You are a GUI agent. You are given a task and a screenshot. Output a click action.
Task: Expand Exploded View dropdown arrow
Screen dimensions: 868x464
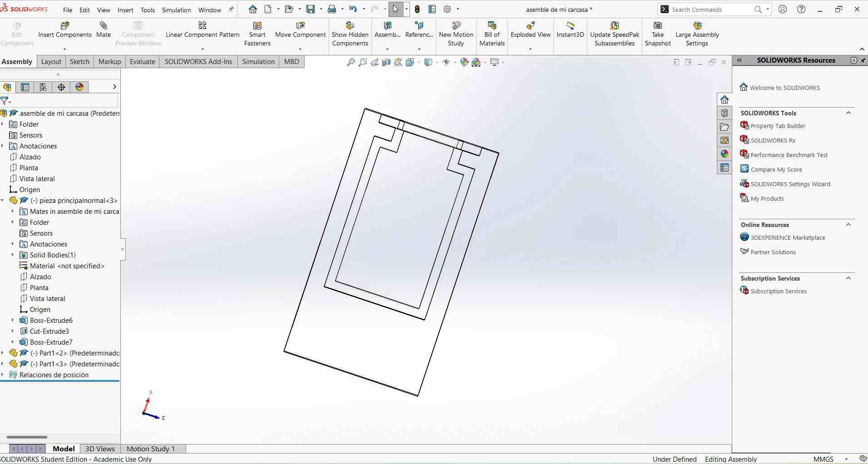point(530,49)
